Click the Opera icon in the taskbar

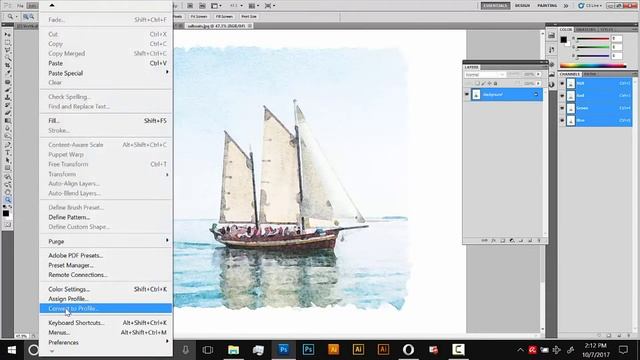408,350
